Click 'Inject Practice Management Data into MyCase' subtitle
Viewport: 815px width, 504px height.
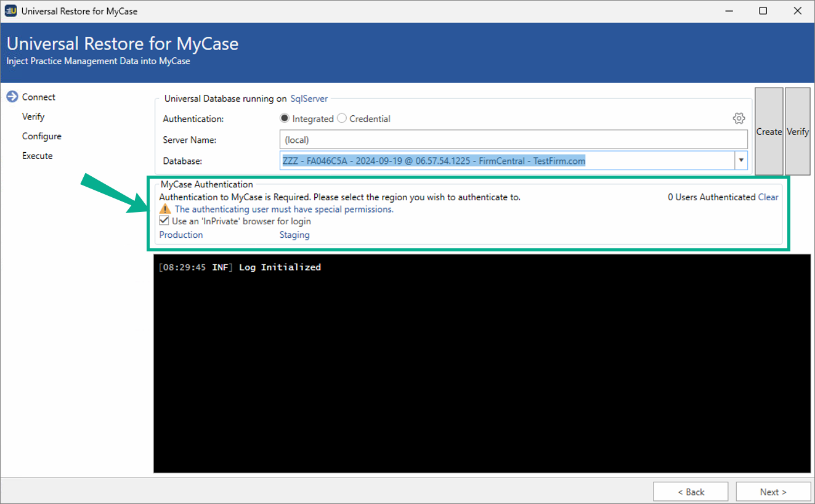click(x=99, y=61)
